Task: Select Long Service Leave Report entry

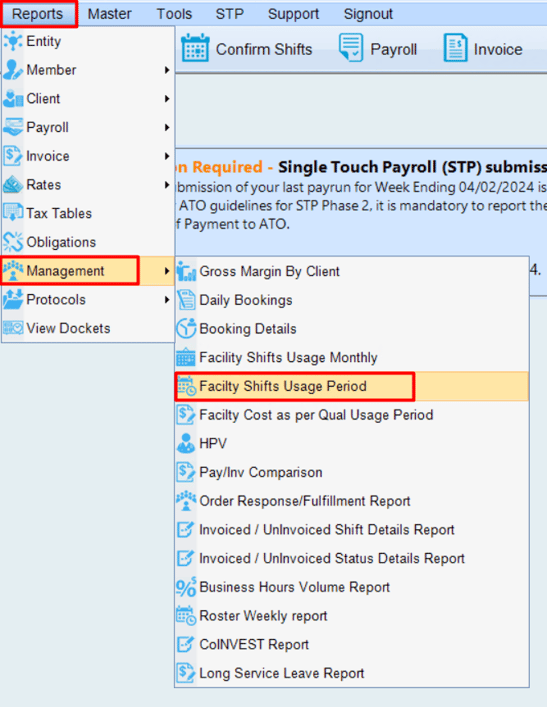Action: click(x=352, y=673)
